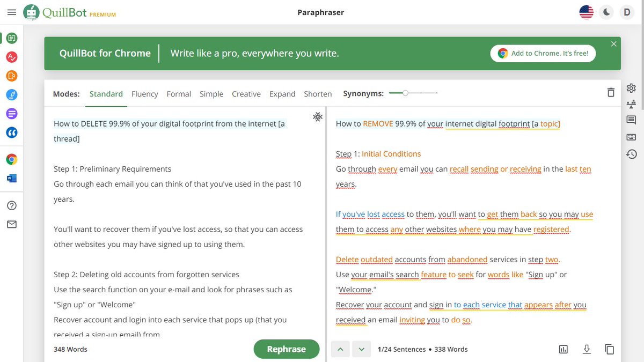Delete text with the trash icon
644x362 pixels.
click(611, 92)
